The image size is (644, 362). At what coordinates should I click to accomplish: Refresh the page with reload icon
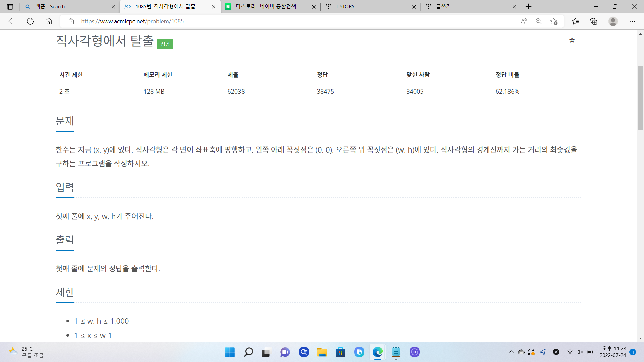30,21
